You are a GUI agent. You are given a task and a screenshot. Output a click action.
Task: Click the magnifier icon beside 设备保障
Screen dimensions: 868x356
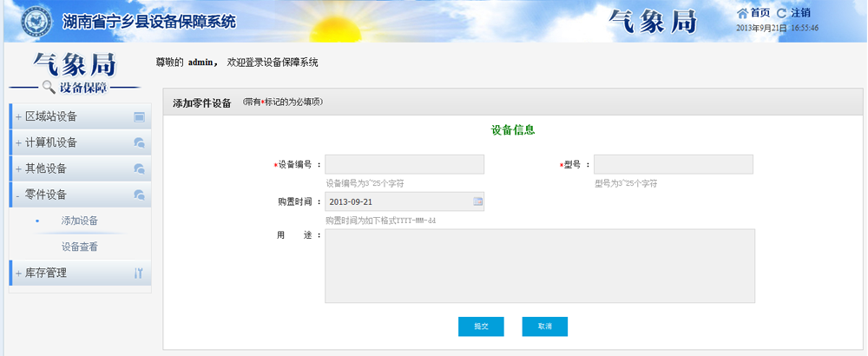[x=49, y=87]
